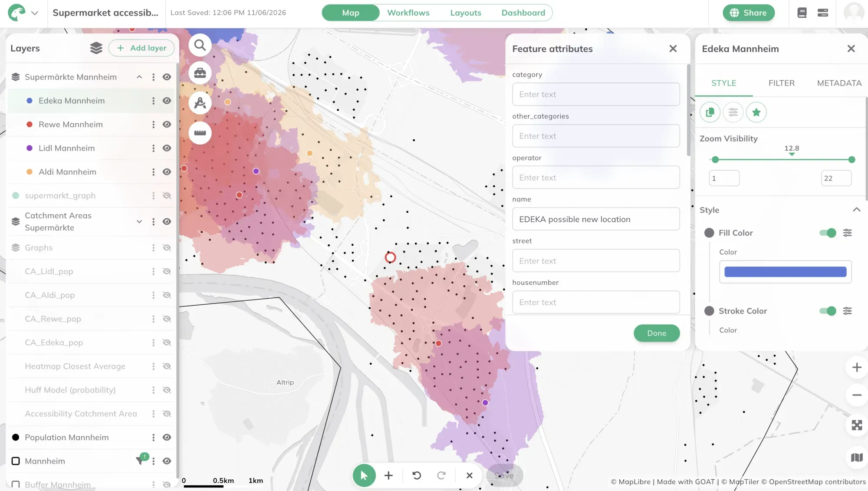
Task: Open the documentation book icon
Action: coord(802,13)
